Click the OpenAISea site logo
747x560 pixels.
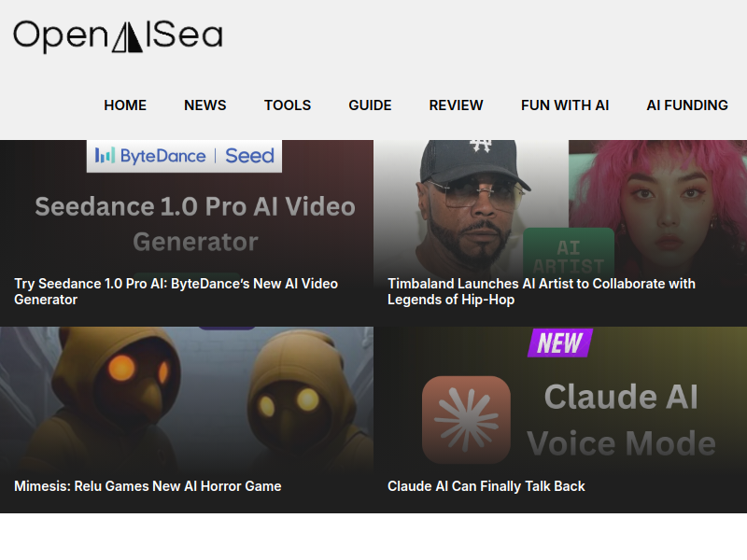pyautogui.click(x=118, y=36)
